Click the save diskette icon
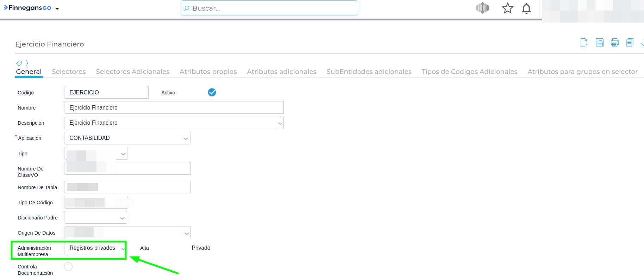 600,43
